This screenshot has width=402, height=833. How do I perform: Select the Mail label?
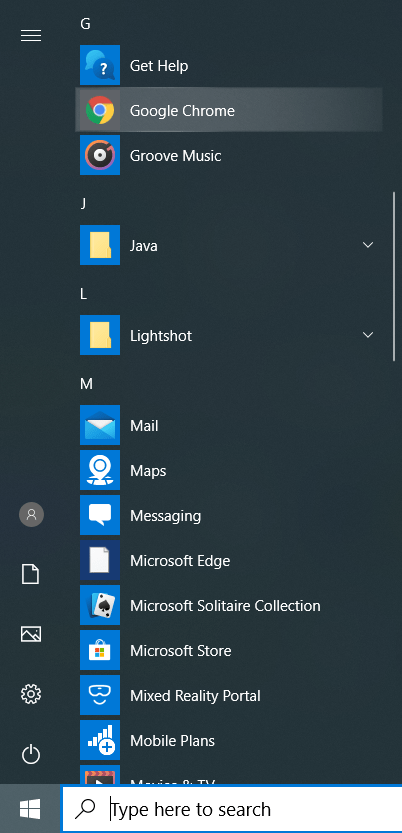[x=144, y=426]
